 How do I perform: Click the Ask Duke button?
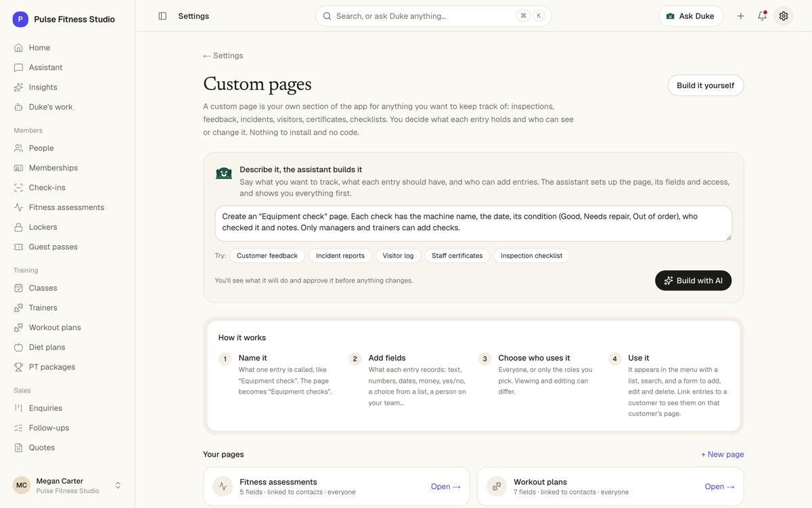tap(691, 16)
